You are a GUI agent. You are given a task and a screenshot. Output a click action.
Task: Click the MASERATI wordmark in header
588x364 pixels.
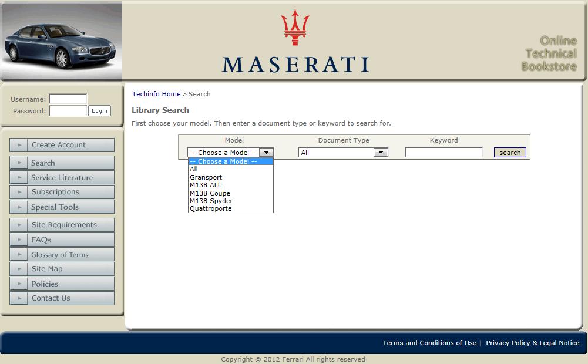pyautogui.click(x=295, y=65)
